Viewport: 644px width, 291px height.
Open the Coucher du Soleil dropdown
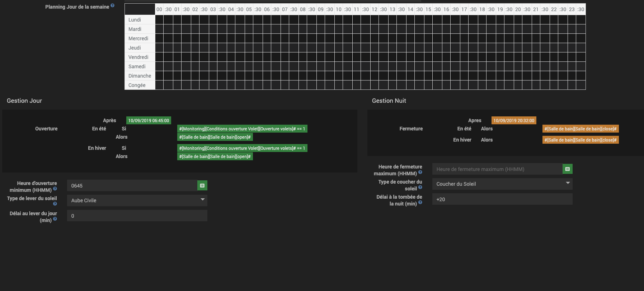click(x=502, y=184)
